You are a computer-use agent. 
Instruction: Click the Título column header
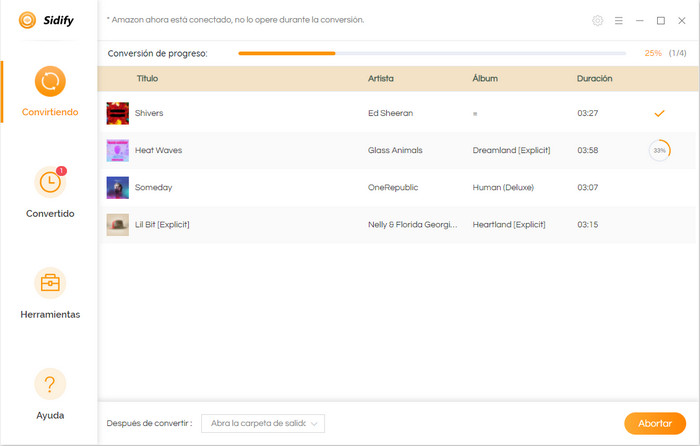147,78
